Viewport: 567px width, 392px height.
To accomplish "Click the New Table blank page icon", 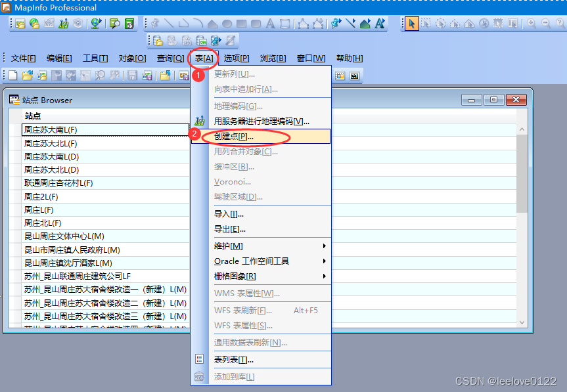I will pos(13,75).
